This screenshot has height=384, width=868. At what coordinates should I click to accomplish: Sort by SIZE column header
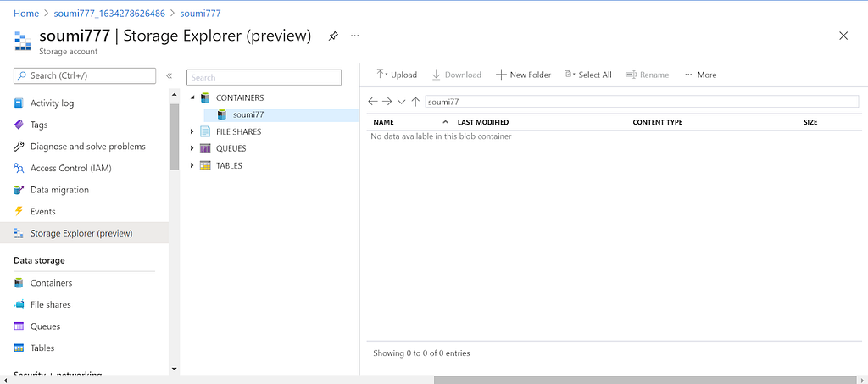coord(810,122)
